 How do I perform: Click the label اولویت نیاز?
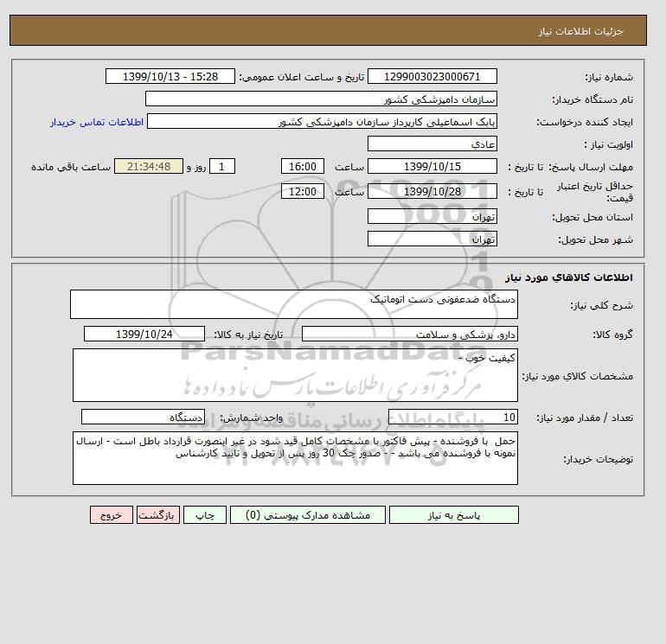[609, 144]
